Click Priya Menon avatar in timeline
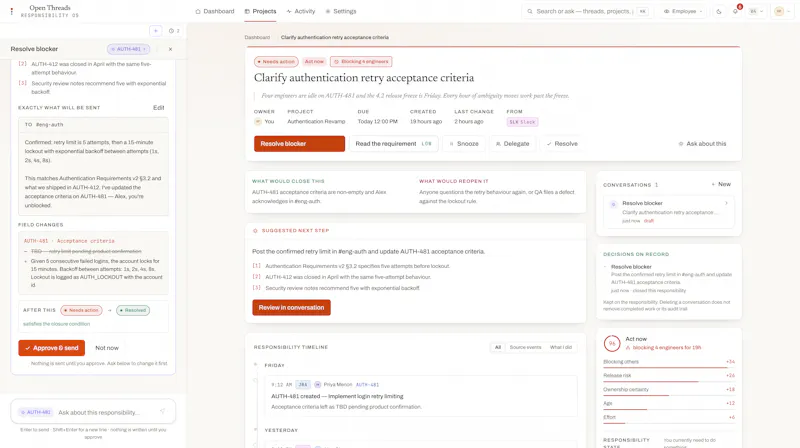The width and height of the screenshot is (800, 448). 317,385
